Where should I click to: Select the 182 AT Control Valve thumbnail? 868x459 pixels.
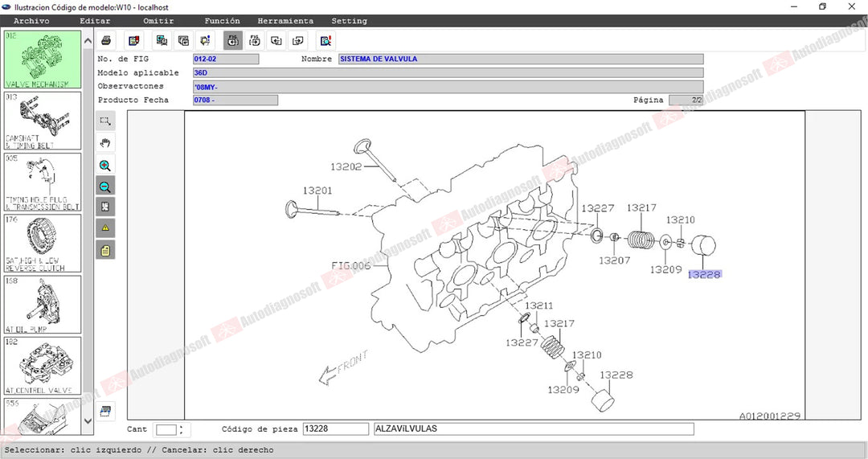point(43,366)
